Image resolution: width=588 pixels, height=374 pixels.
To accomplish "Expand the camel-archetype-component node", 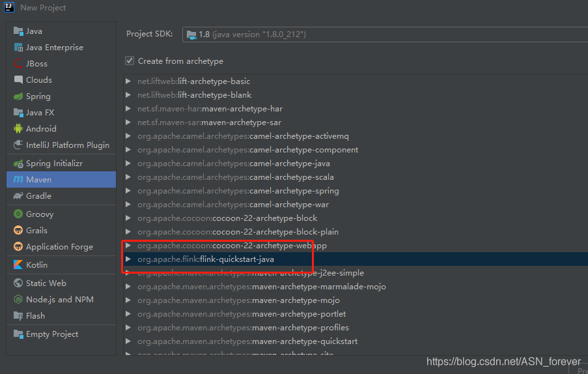I will (128, 150).
